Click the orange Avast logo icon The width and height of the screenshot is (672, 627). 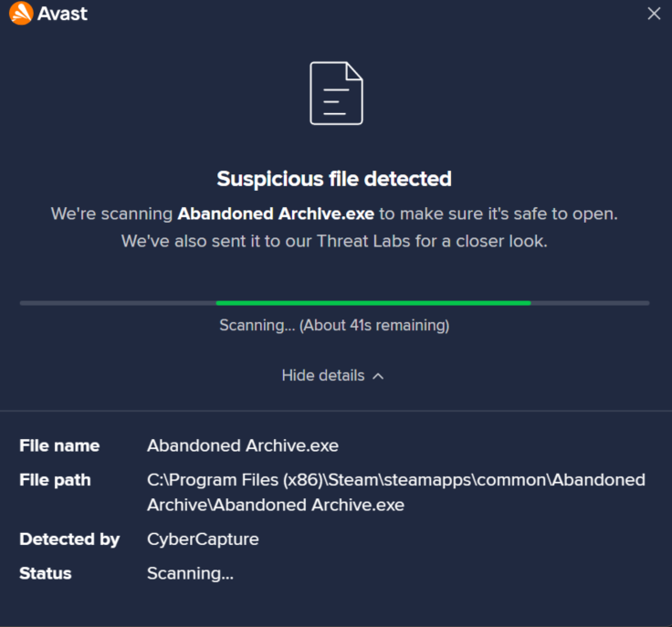[x=20, y=14]
